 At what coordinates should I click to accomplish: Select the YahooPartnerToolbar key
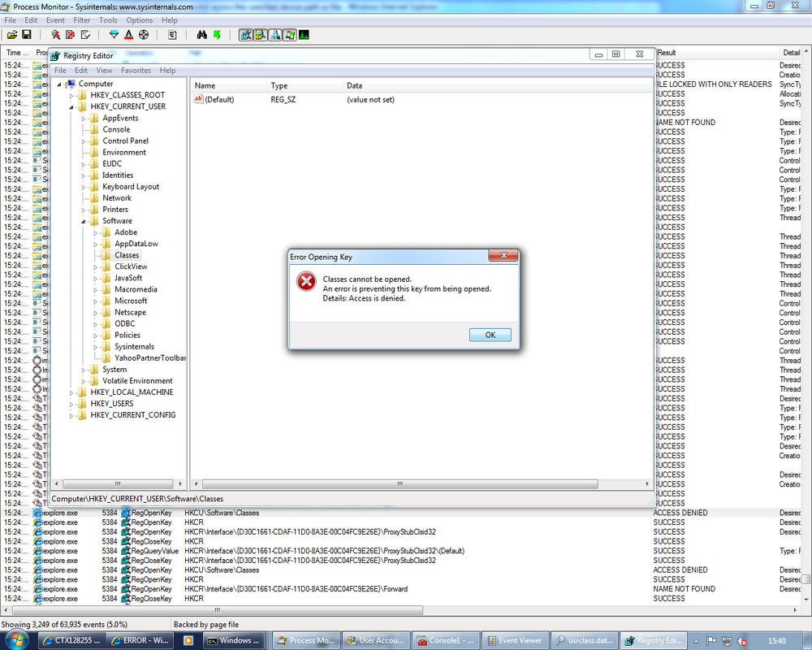coord(150,357)
